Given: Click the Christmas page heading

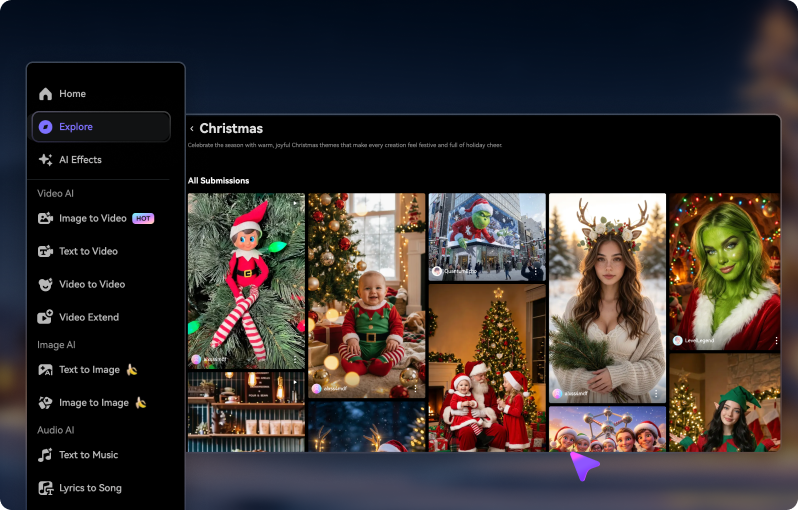Looking at the screenshot, I should (231, 128).
